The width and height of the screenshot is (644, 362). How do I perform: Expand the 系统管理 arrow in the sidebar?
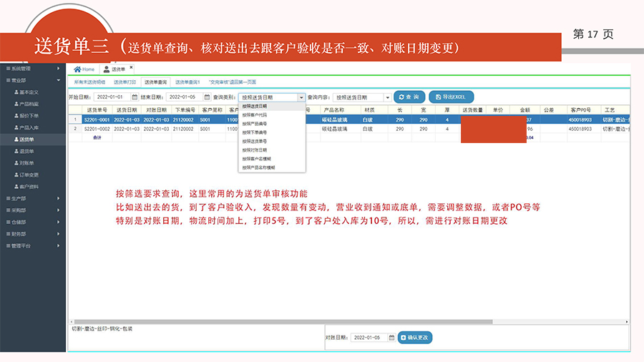pos(59,69)
